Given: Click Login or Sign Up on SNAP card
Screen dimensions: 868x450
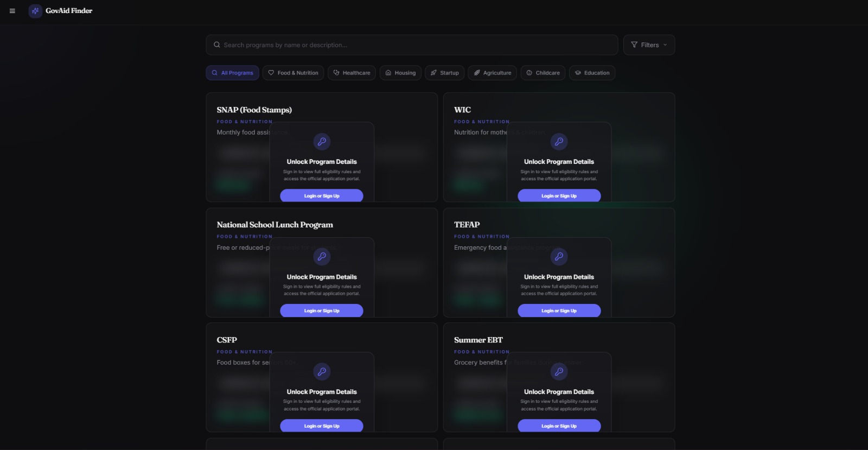Looking at the screenshot, I should point(322,195).
